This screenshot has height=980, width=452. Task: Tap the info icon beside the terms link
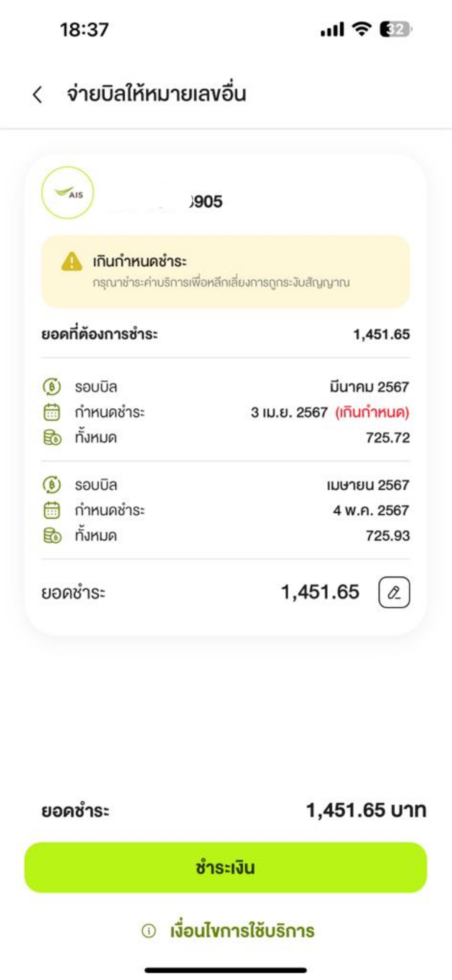(x=149, y=931)
